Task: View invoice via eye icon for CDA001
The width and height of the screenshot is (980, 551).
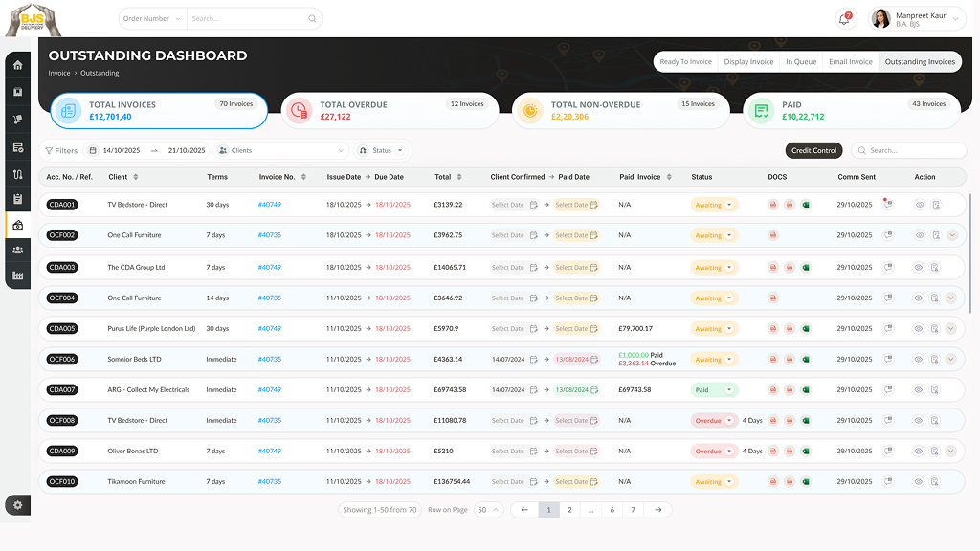Action: point(919,205)
